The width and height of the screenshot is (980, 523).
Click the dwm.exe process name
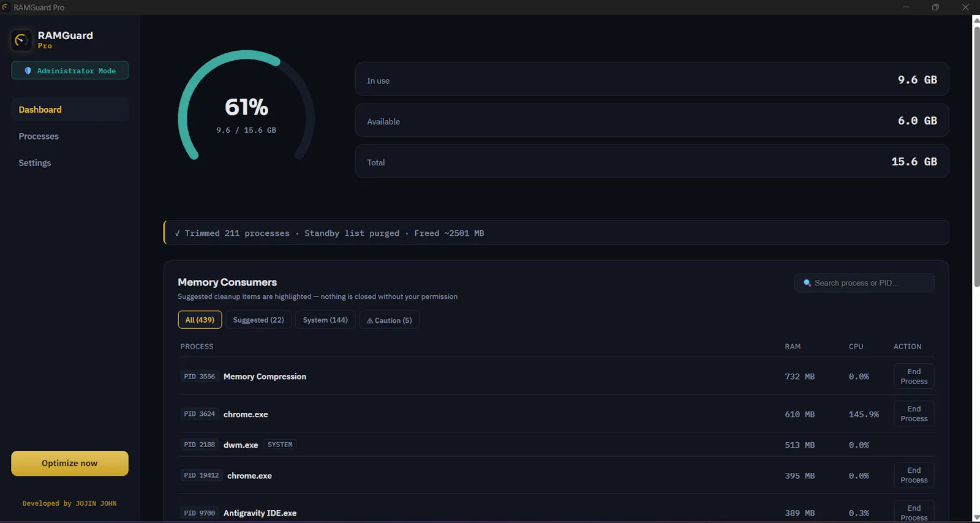pos(241,445)
